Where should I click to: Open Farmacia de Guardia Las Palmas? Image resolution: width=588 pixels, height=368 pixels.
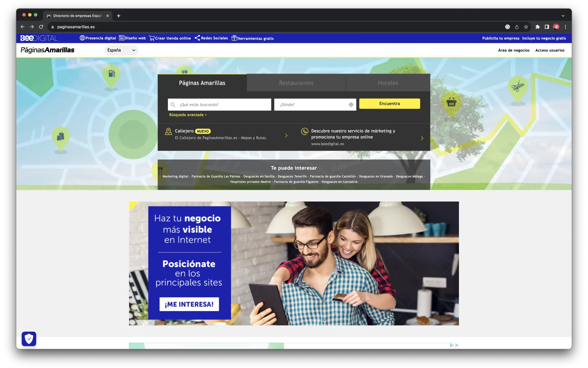(x=216, y=176)
